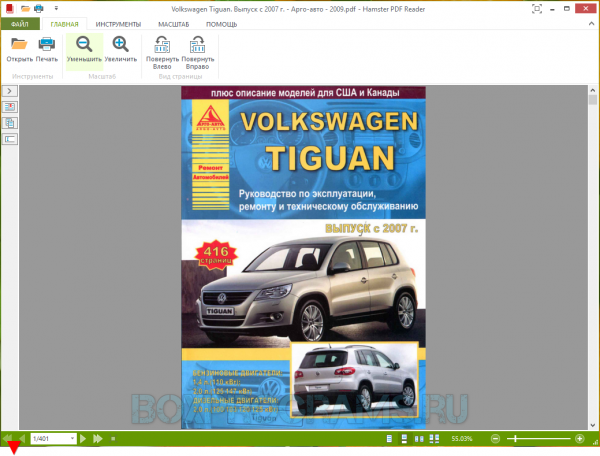Expand the left side panel chevron
Viewport: 600px width, 456px height.
(10, 91)
